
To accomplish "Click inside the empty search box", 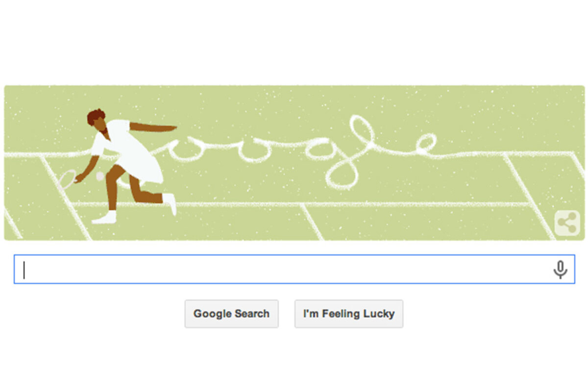I will point(294,269).
